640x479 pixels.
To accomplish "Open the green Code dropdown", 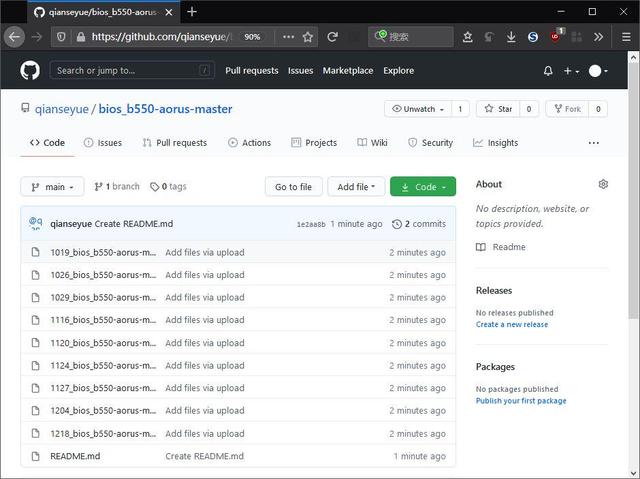I will tap(423, 187).
